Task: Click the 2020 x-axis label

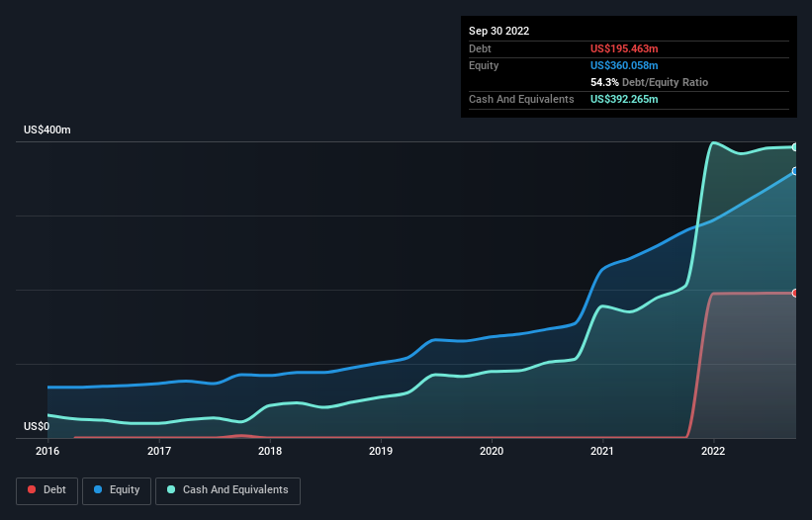Action: point(492,451)
